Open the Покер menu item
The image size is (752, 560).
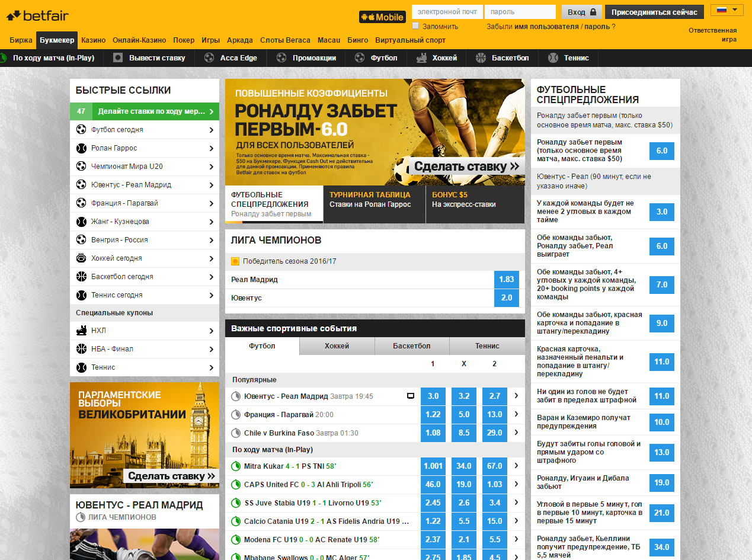tap(184, 40)
